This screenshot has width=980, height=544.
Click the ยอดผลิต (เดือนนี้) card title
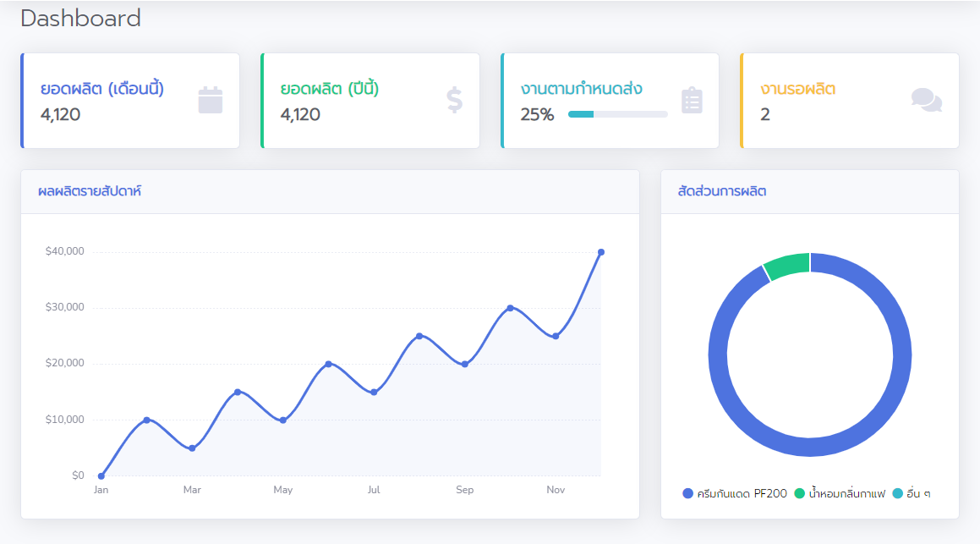point(101,89)
